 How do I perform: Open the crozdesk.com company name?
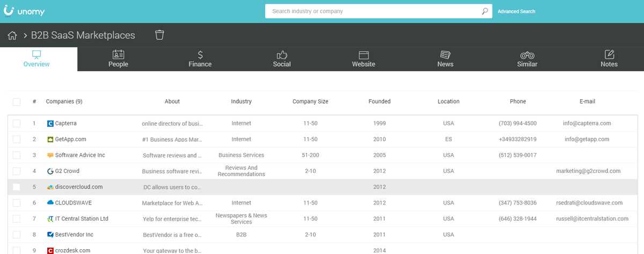tap(72, 250)
